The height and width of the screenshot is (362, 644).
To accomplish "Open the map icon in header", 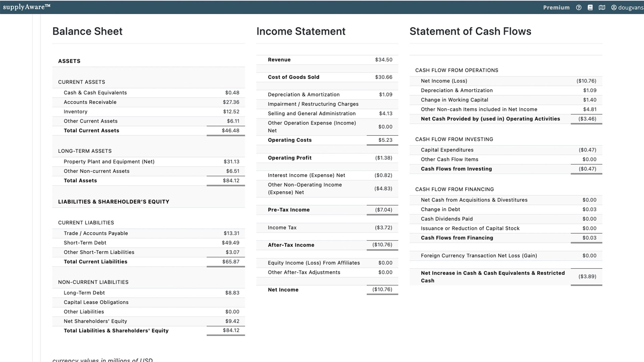I will pos(602,7).
